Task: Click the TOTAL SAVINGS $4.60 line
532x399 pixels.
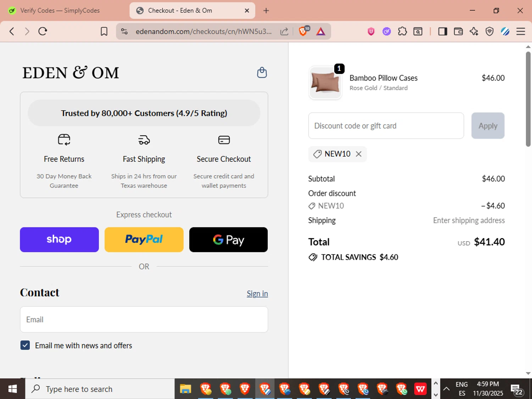Action: [x=353, y=257]
